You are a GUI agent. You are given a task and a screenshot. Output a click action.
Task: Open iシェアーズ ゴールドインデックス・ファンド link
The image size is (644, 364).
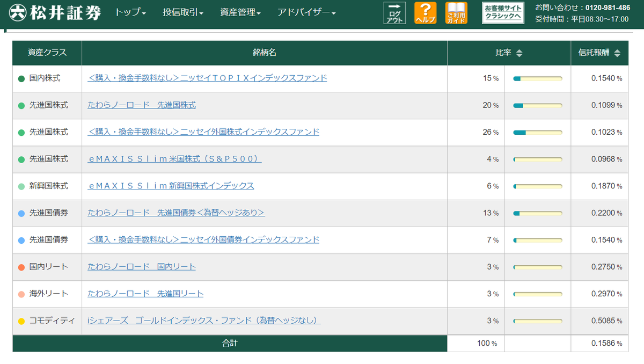pyautogui.click(x=204, y=321)
